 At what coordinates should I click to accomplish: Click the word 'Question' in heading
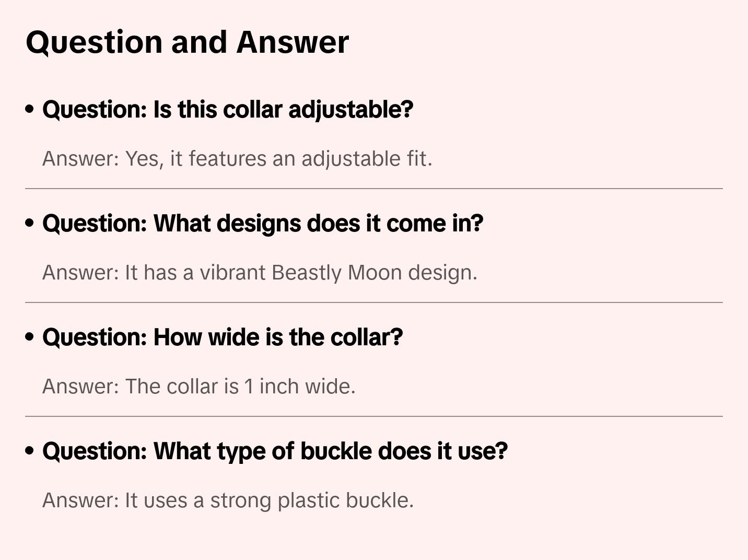click(94, 42)
